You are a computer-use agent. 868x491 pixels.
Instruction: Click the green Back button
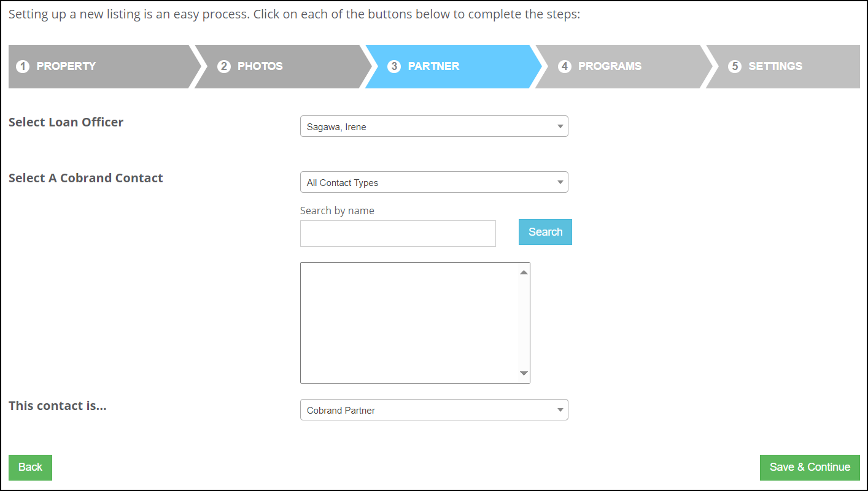point(30,467)
